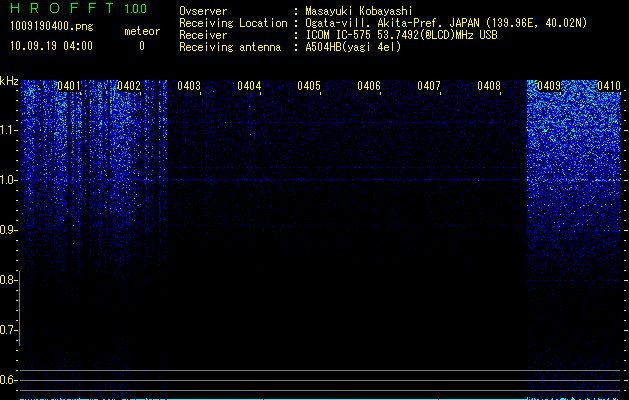
Task: Click the 'Receiving Location' label
Action: (x=233, y=23)
